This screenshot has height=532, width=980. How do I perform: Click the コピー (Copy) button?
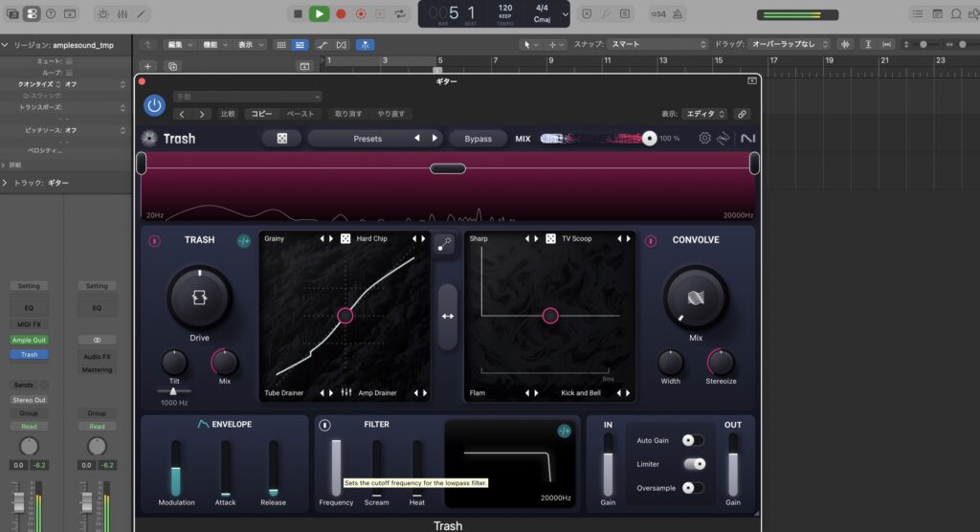pos(261,114)
